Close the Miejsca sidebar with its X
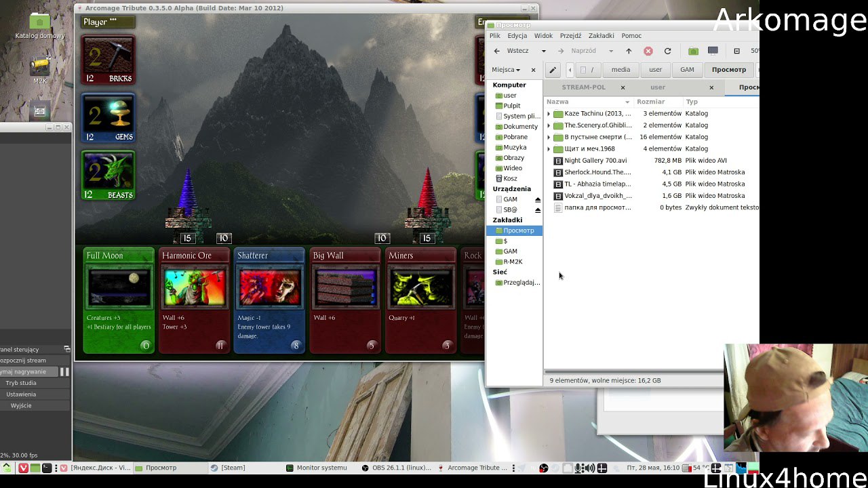The height and width of the screenshot is (488, 868). (x=533, y=69)
